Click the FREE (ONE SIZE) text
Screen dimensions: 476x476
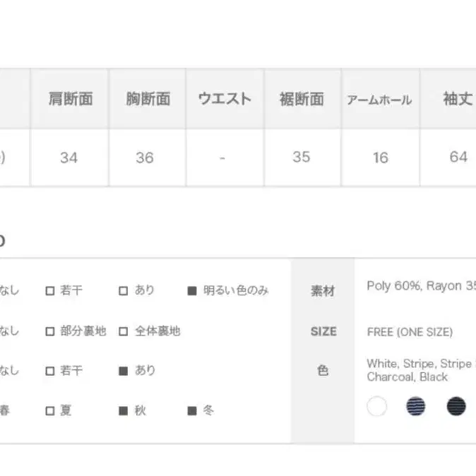pos(410,332)
